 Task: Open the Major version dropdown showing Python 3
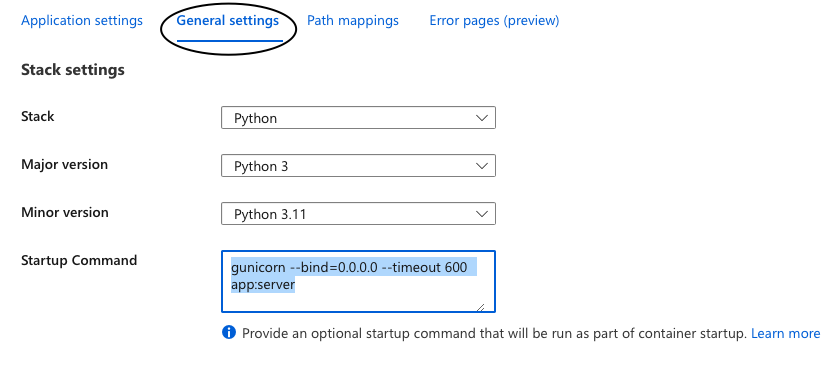tap(358, 166)
